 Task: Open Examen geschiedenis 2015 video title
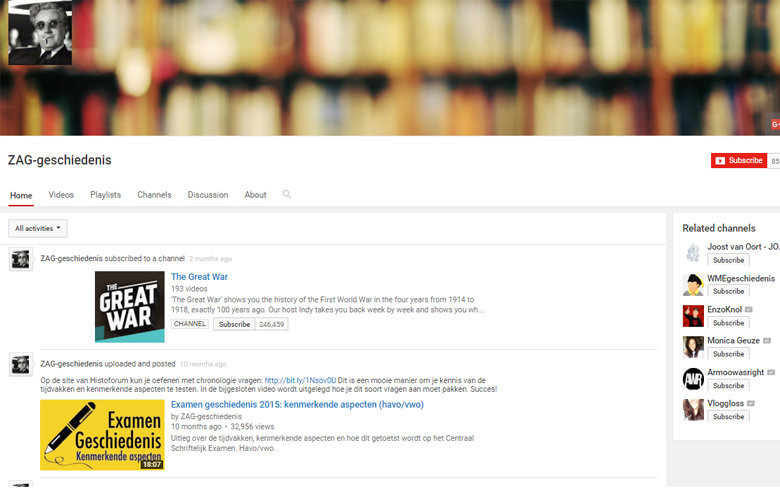click(297, 405)
